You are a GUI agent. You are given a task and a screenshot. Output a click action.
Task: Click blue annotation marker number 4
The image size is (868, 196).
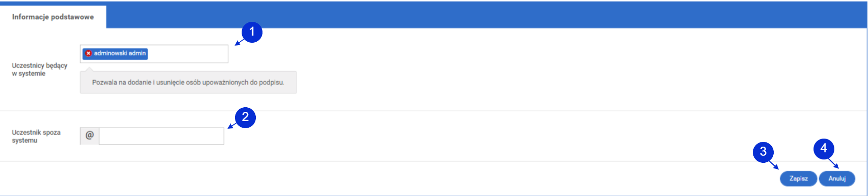pyautogui.click(x=823, y=149)
